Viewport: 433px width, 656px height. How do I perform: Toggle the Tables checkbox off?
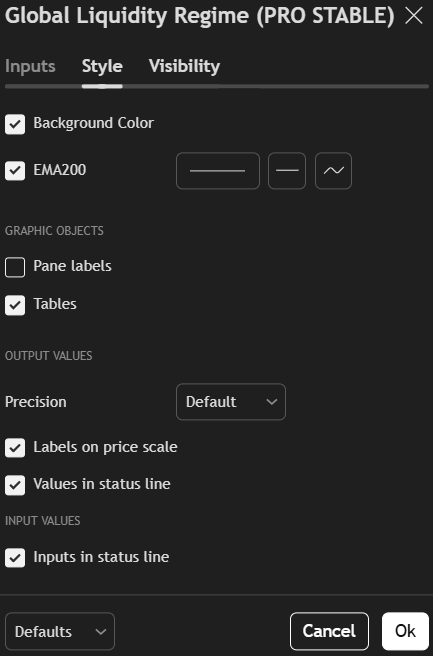pyautogui.click(x=15, y=305)
